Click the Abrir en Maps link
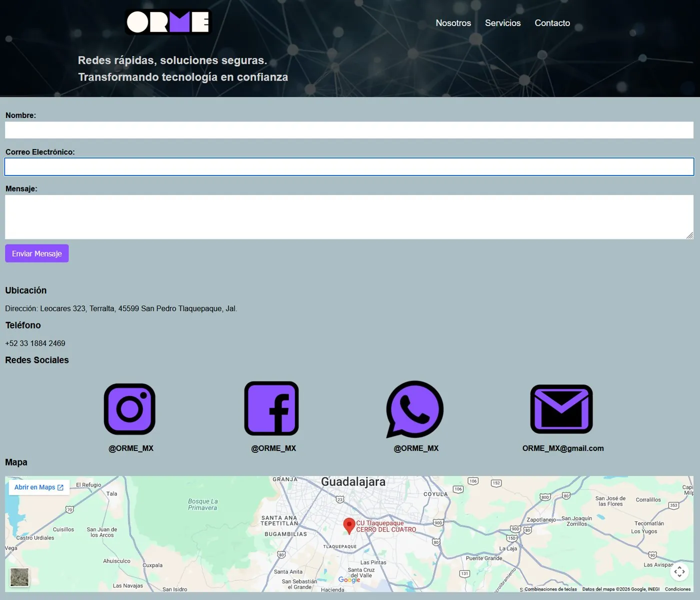Screen dimensions: 700x600 [x=39, y=487]
